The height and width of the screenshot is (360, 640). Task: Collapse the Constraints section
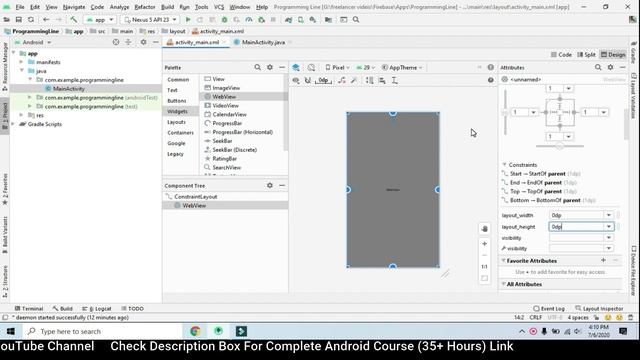pyautogui.click(x=504, y=164)
